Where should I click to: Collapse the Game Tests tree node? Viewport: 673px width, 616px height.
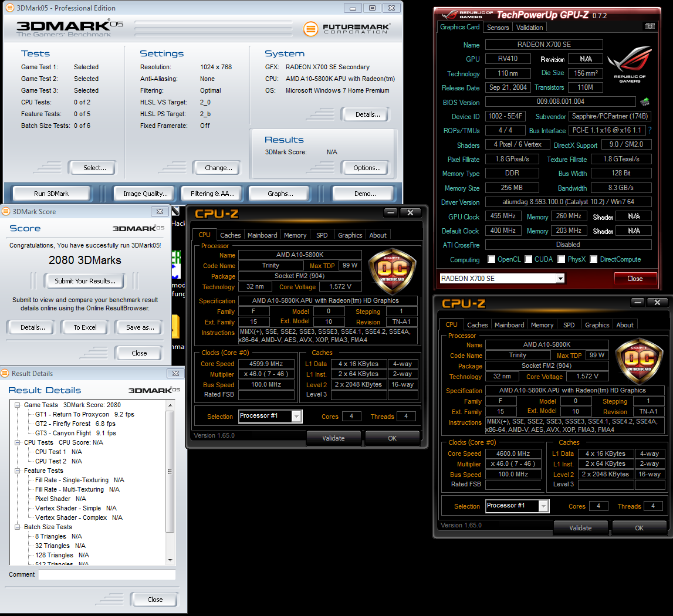point(17,405)
